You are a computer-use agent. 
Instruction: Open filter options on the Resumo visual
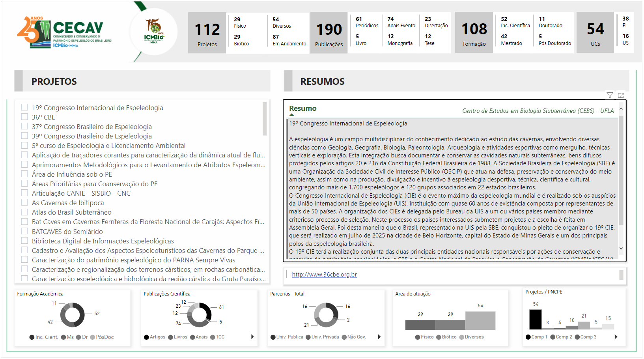point(610,95)
